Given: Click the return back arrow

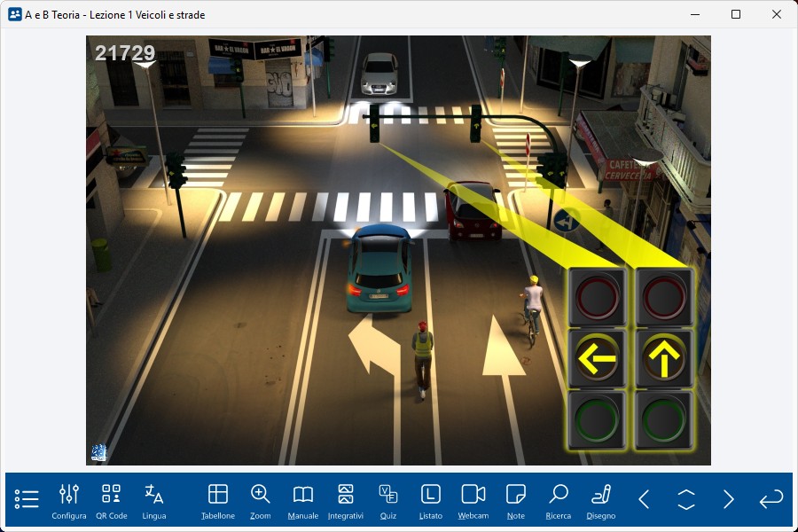Looking at the screenshot, I should (x=771, y=499).
